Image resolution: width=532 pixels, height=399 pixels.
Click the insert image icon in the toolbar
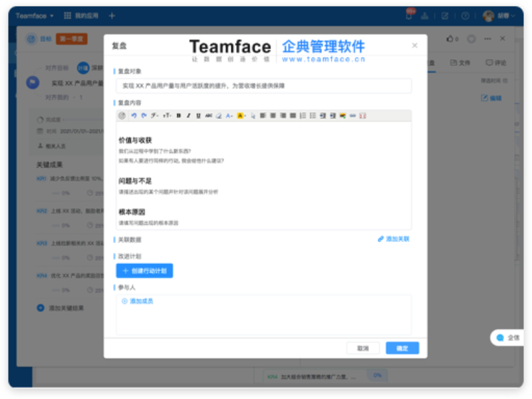pos(342,115)
